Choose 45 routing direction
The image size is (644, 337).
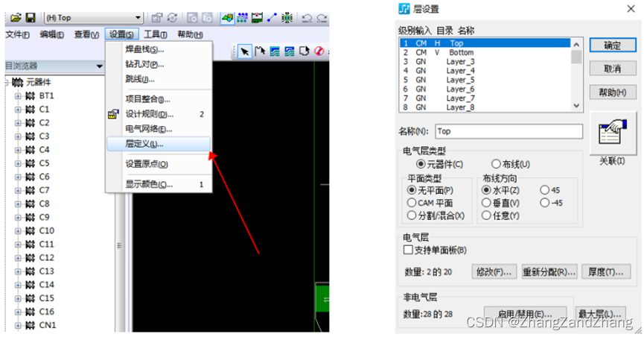(x=544, y=189)
